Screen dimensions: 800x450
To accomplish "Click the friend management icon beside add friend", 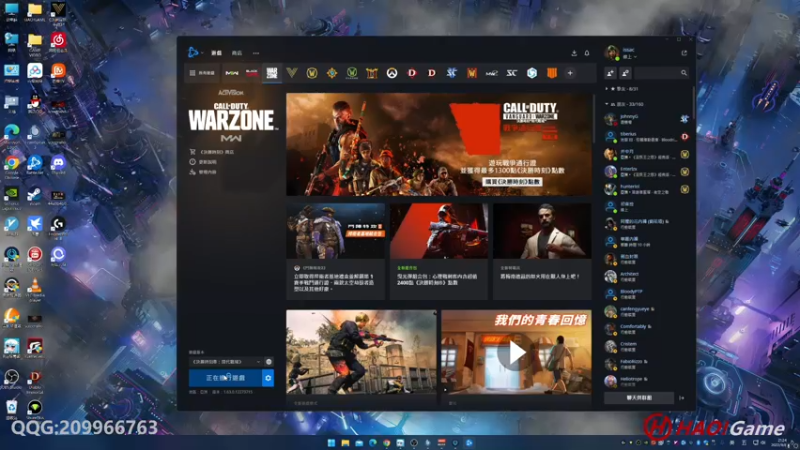I will click(x=626, y=73).
